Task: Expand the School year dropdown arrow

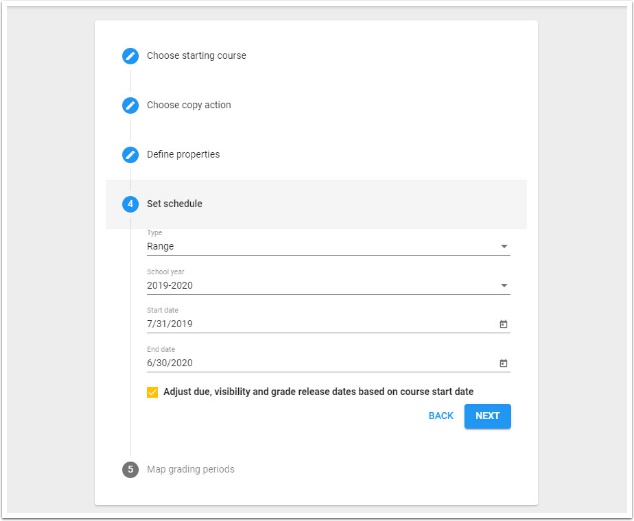Action: click(x=503, y=286)
